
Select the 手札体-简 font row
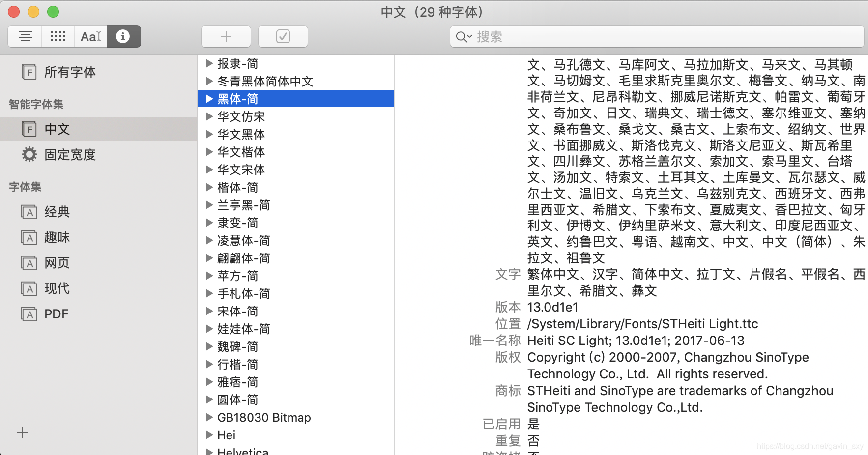tap(296, 293)
